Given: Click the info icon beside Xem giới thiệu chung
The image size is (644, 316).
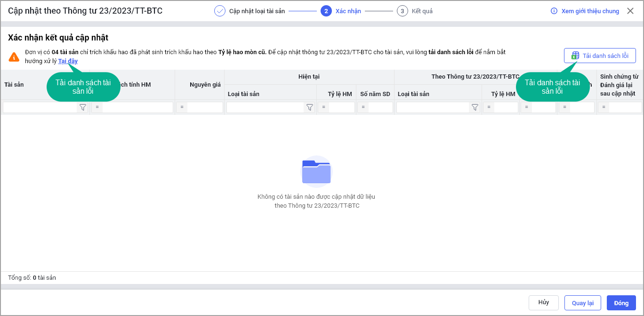Looking at the screenshot, I should (x=554, y=11).
